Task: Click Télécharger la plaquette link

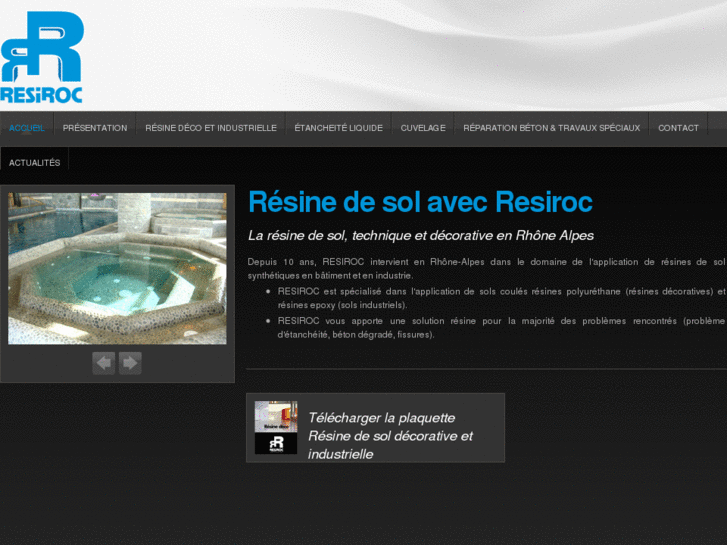Action: point(390,436)
